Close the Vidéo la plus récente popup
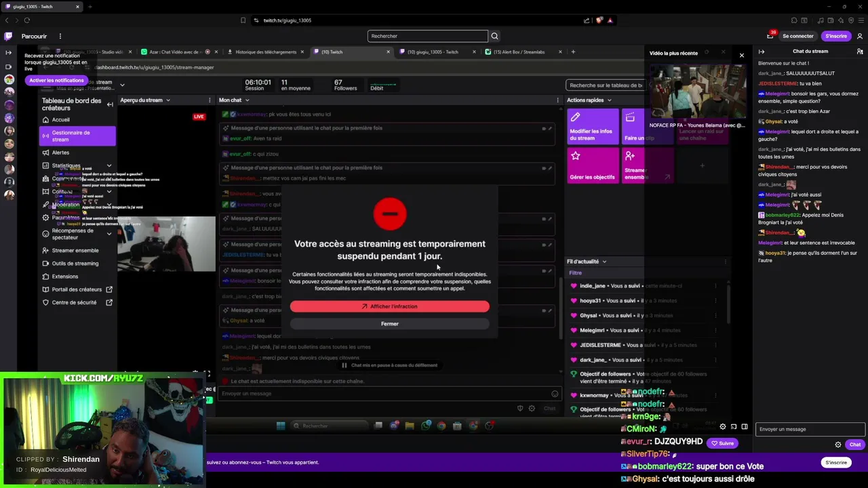The height and width of the screenshot is (488, 868). pos(741,55)
